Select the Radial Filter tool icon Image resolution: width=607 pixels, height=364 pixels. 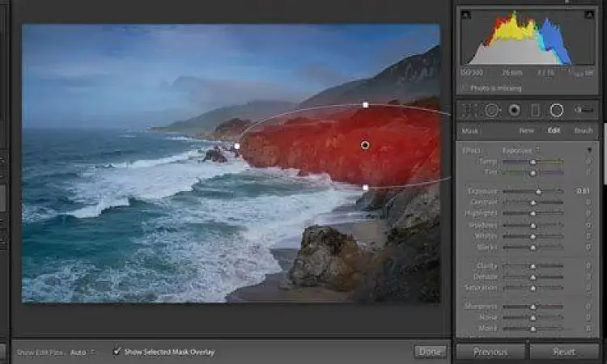tap(556, 111)
